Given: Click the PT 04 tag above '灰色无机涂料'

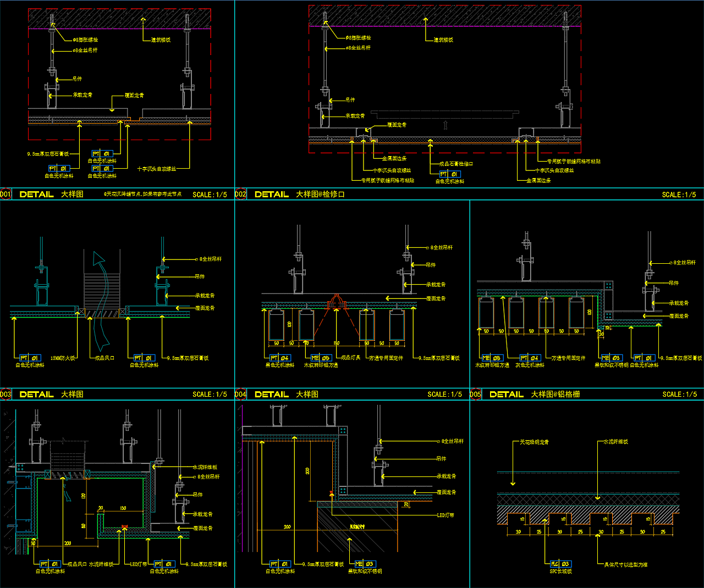Looking at the screenshot, I should point(530,358).
